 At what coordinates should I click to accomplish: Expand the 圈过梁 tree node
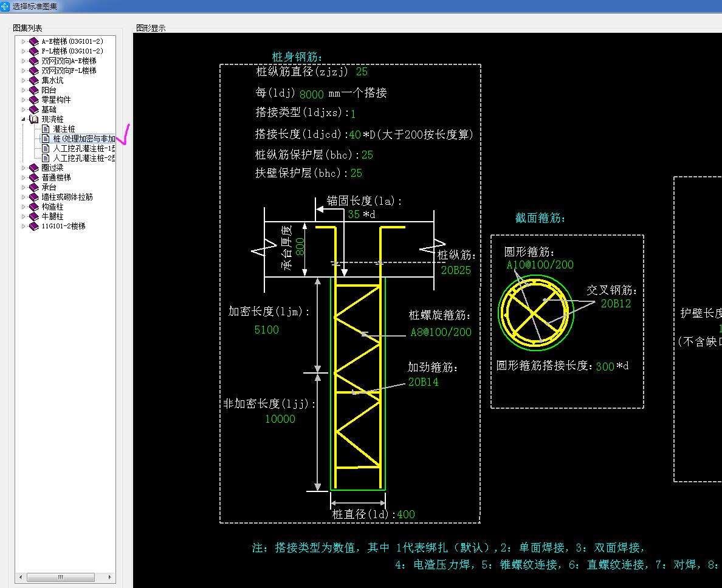[23, 168]
